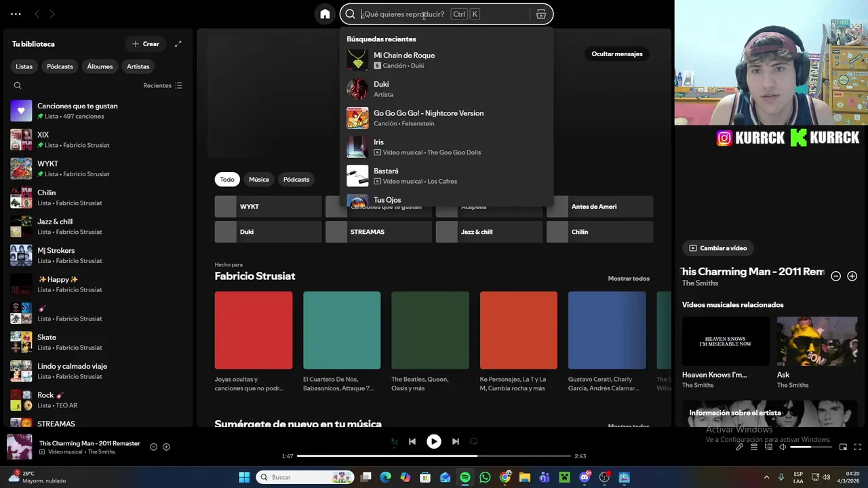The image size is (868, 488).
Task: Open the STREAMAS shortcut tile
Action: click(x=378, y=232)
